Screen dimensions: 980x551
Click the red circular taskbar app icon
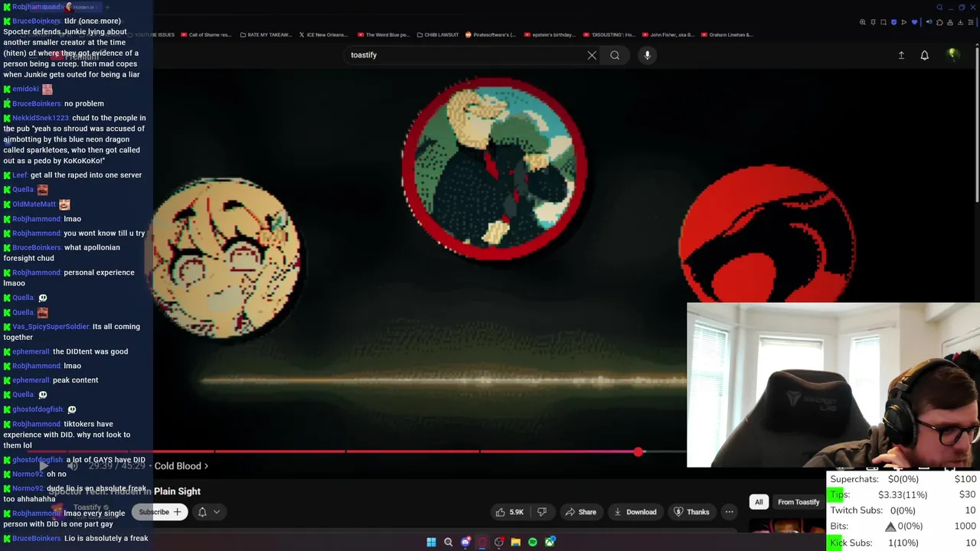click(499, 543)
